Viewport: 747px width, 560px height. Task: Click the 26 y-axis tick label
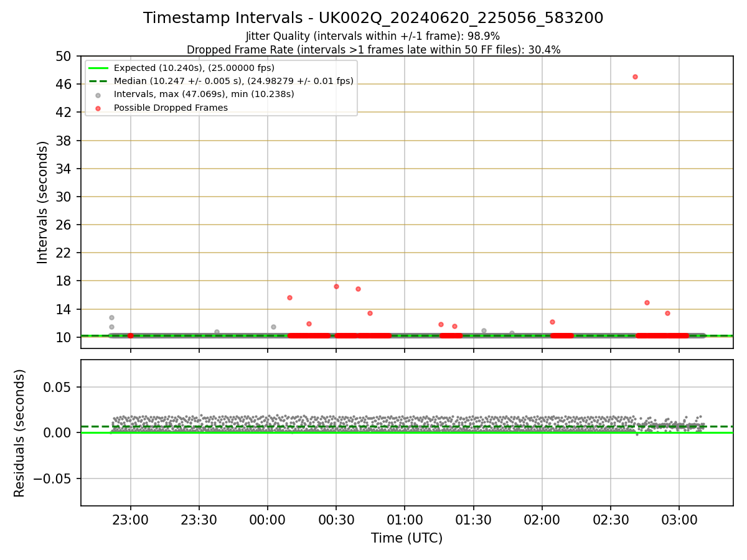pos(65,225)
